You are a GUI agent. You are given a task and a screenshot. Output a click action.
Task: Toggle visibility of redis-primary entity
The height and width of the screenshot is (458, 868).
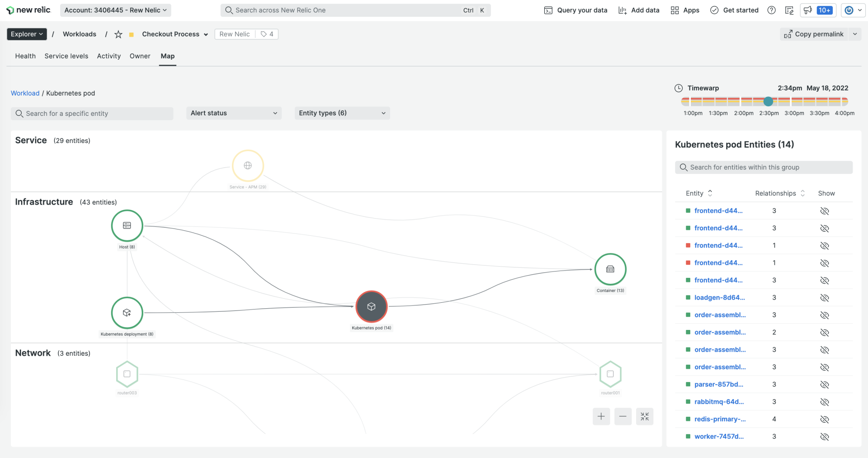[824, 419]
